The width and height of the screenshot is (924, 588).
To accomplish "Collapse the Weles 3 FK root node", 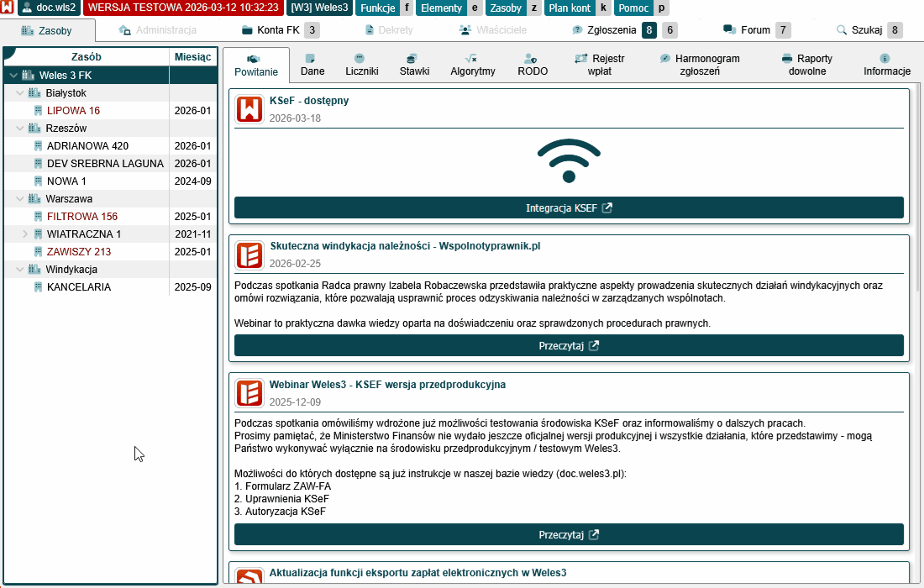I will [13, 76].
